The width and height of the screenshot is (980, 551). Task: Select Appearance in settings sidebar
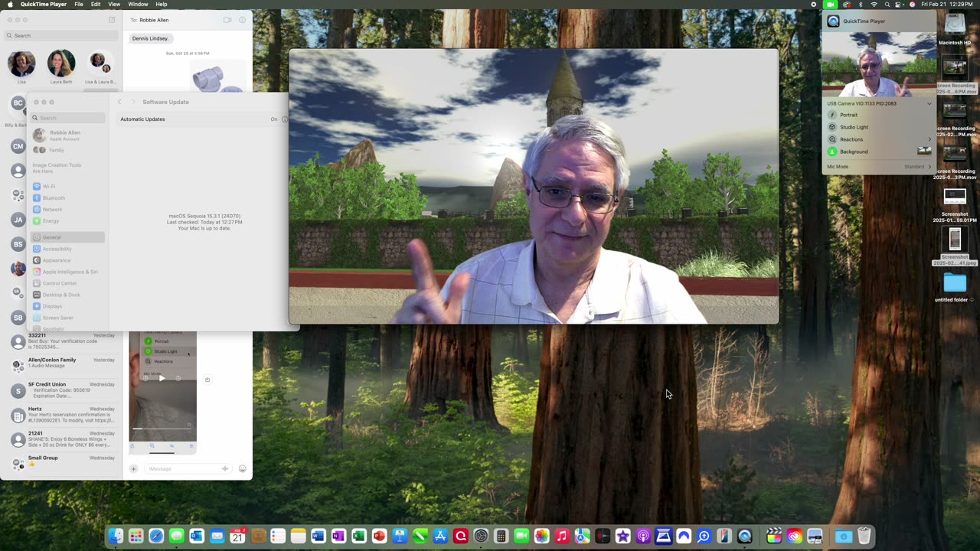[x=68, y=260]
